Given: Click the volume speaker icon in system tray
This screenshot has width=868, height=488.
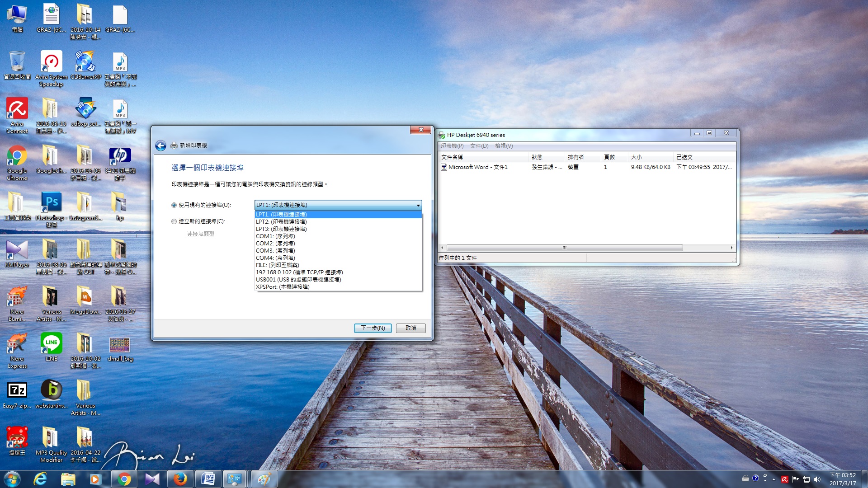Looking at the screenshot, I should [x=817, y=479].
